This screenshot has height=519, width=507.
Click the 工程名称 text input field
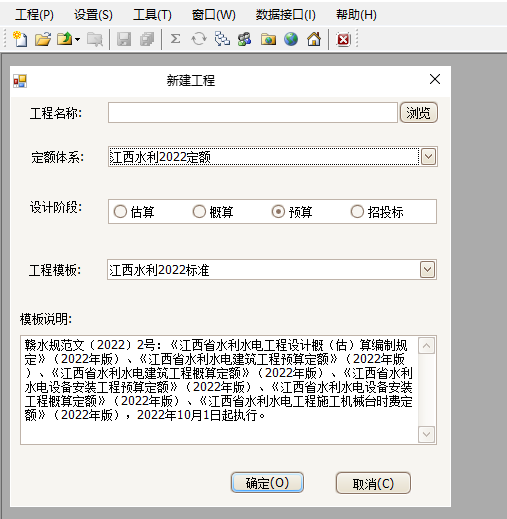pyautogui.click(x=253, y=113)
